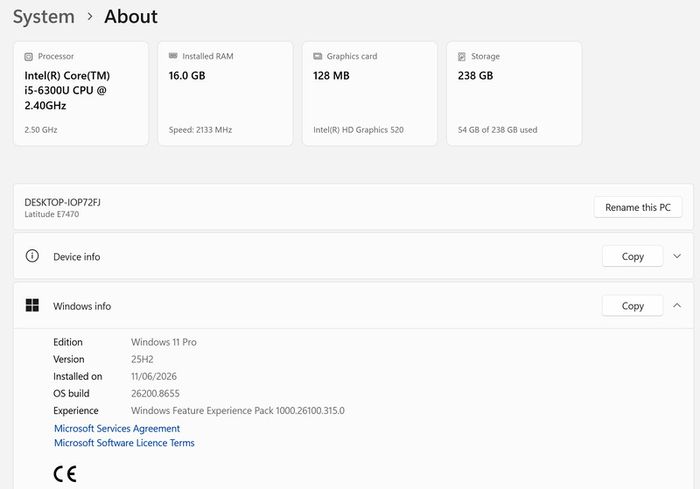Viewport: 700px width, 489px height.
Task: Collapse the Windows info section
Action: pyautogui.click(x=677, y=305)
